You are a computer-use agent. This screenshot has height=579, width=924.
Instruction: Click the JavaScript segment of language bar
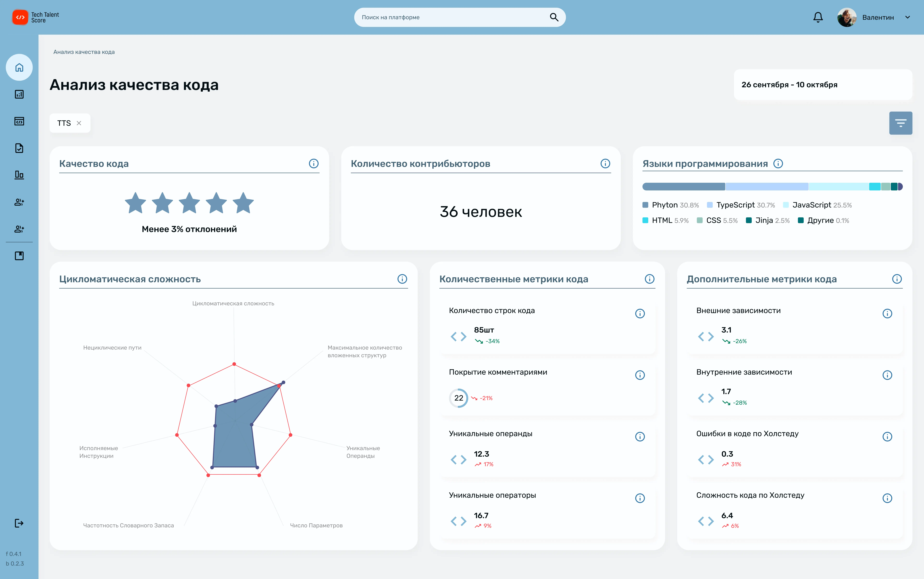coord(839,186)
